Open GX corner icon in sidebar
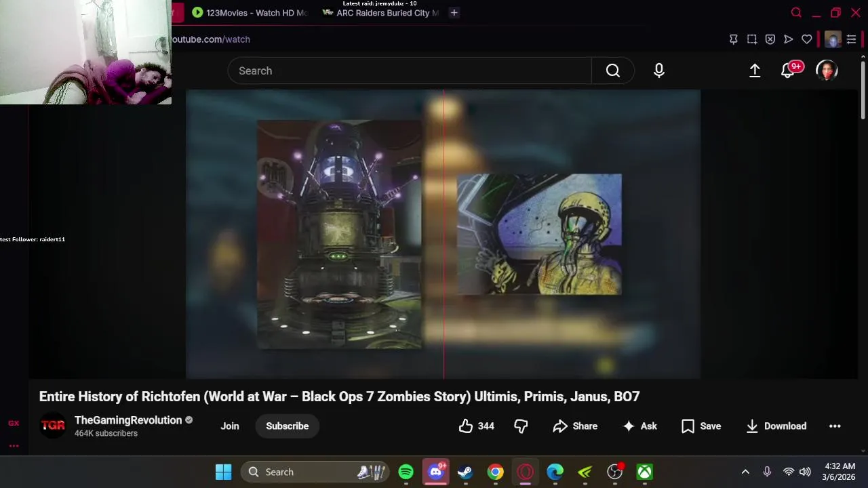Image resolution: width=868 pixels, height=488 pixels. (14, 423)
